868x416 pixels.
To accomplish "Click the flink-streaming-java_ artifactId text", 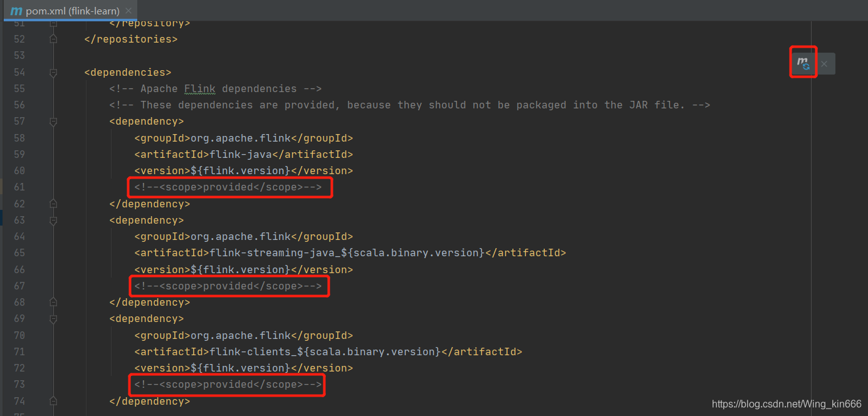I will pos(275,252).
